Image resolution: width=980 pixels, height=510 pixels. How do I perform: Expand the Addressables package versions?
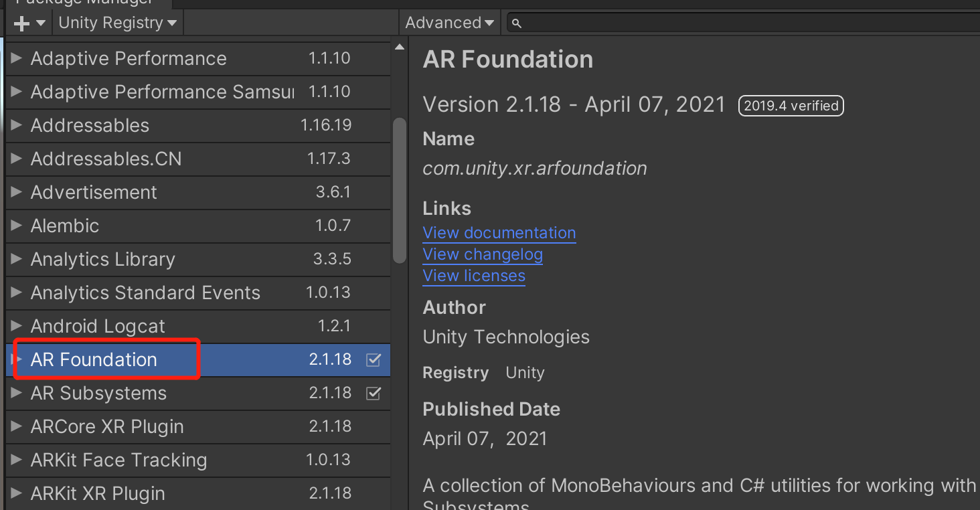tap(17, 125)
